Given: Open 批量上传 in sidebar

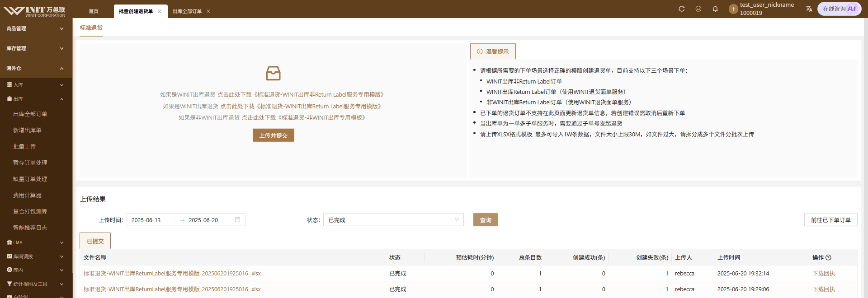Looking at the screenshot, I should click(x=24, y=147).
